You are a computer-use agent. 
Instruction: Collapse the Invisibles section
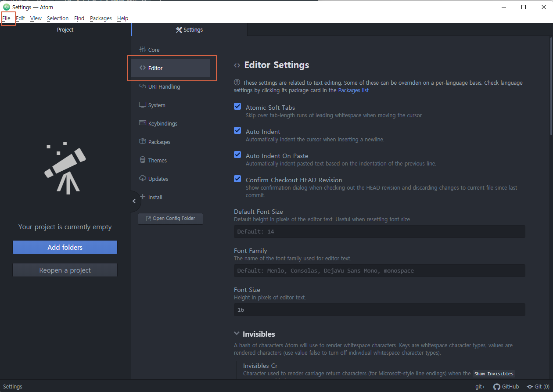[x=237, y=334]
